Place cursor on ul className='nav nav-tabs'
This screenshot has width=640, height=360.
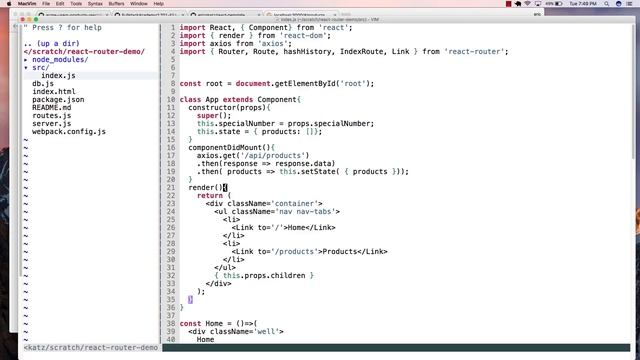click(x=277, y=211)
